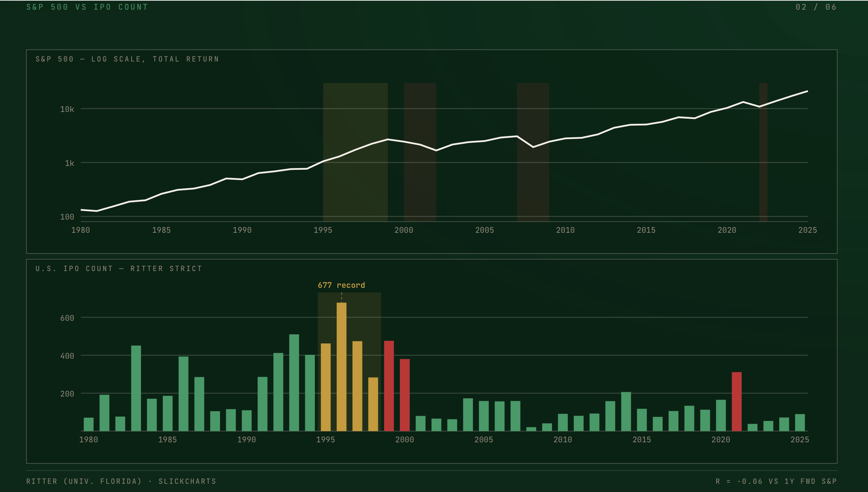Click the Ritter Slickcharts source footer
868x492 pixels.
pyautogui.click(x=121, y=481)
